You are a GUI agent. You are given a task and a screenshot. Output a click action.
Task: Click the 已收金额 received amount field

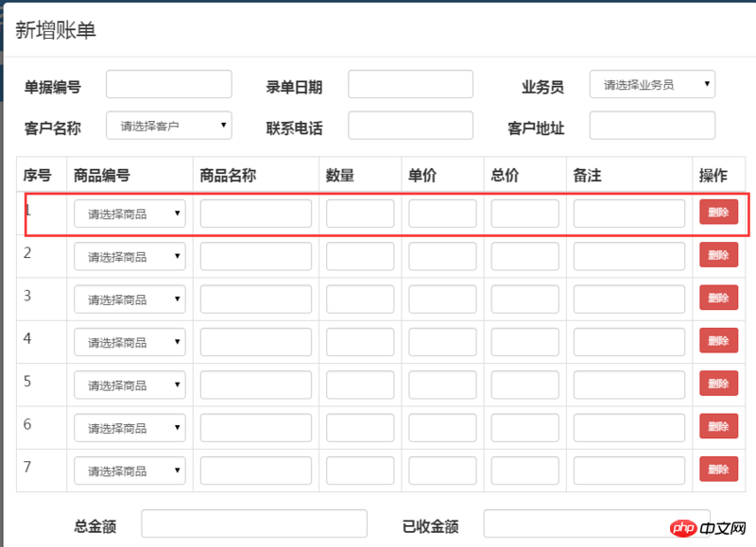[596, 524]
